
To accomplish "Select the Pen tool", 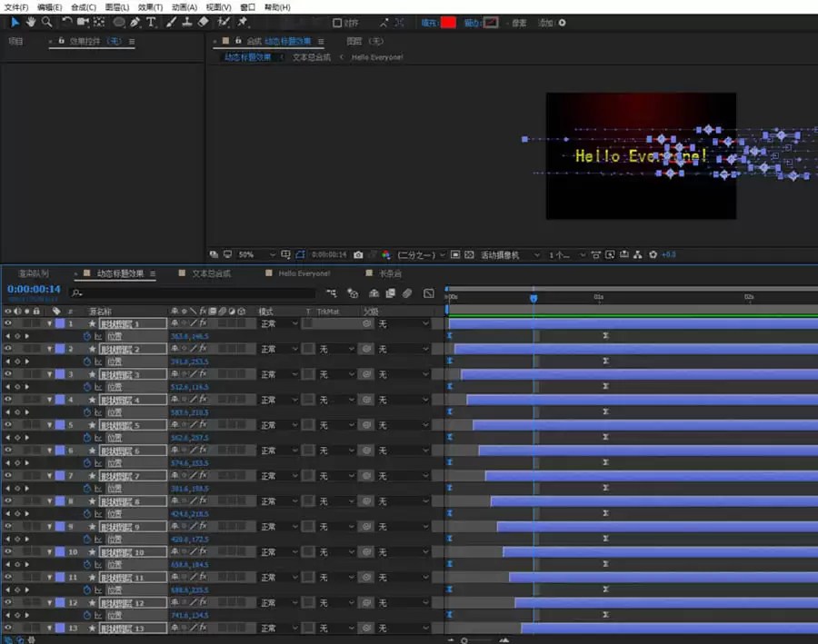I will [135, 22].
